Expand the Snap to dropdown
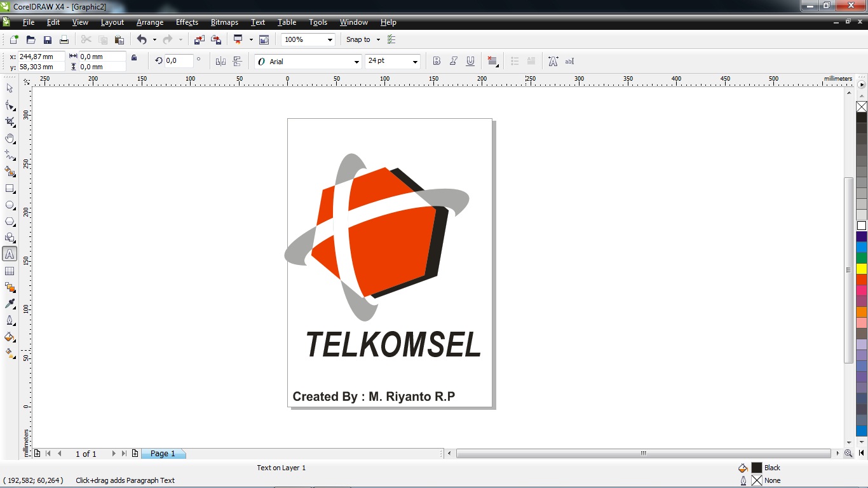 coord(378,39)
